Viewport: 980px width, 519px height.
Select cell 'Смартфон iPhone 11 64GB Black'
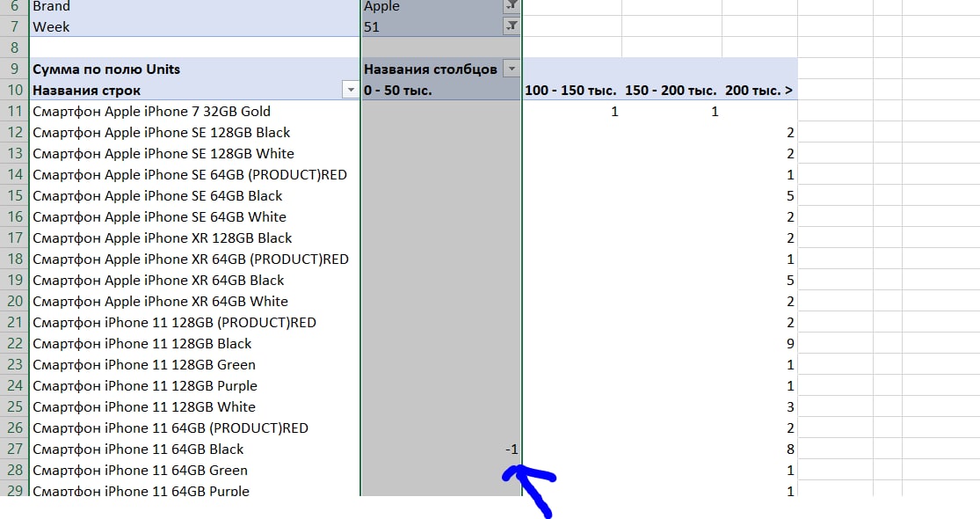coord(194,449)
